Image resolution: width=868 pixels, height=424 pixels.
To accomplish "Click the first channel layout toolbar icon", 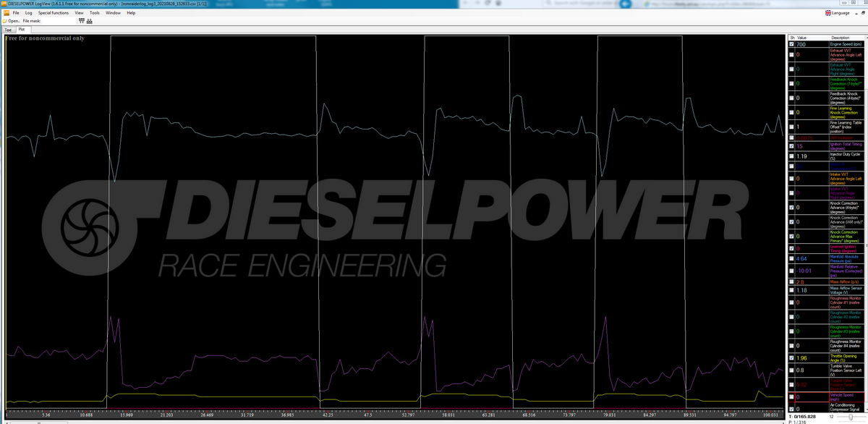I will (81, 21).
